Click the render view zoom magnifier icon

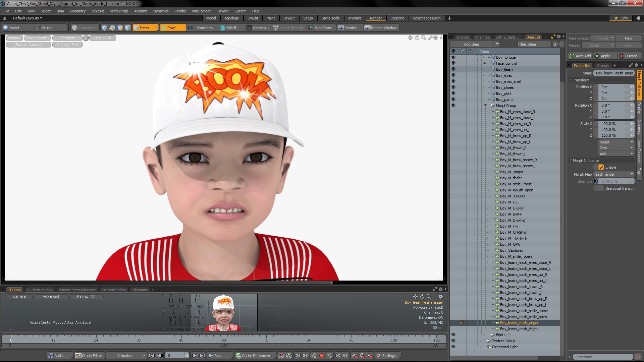[x=424, y=38]
